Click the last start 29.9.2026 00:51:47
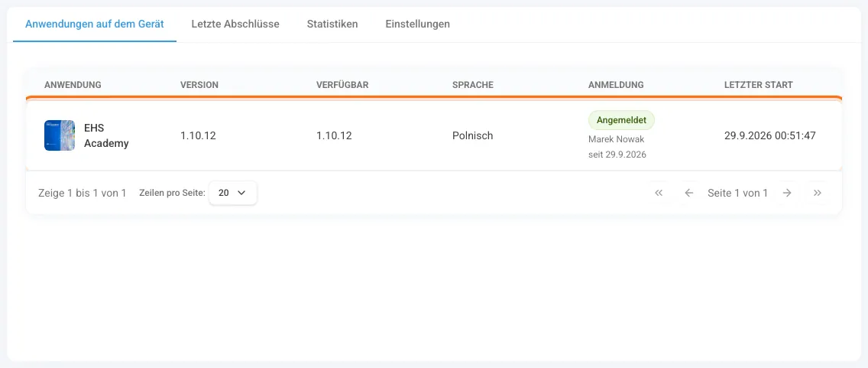Image resolution: width=868 pixels, height=368 pixels. point(769,135)
